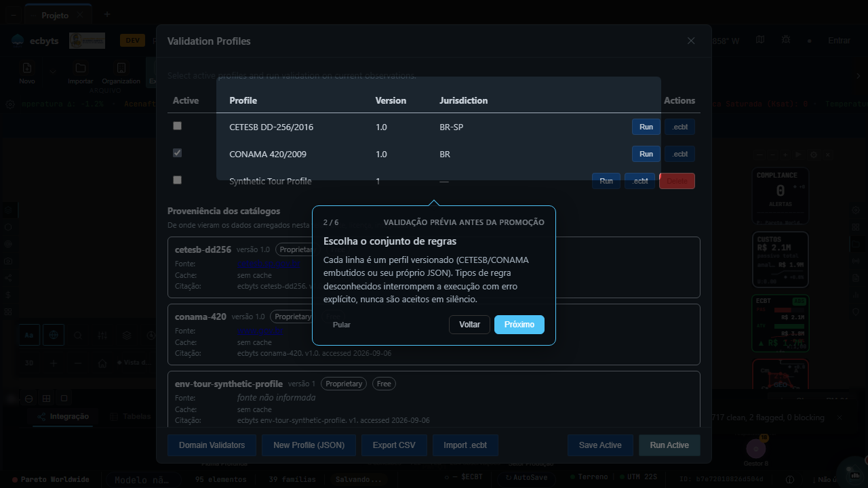The width and height of the screenshot is (868, 488).
Task: Run the CETESB DD-256/2016 profile
Action: click(x=646, y=127)
